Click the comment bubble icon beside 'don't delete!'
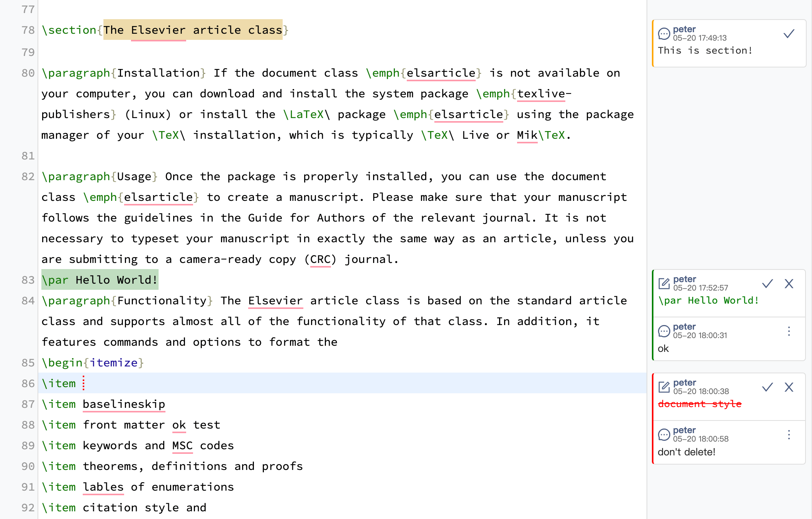Viewport: 812px width, 519px height. click(664, 435)
